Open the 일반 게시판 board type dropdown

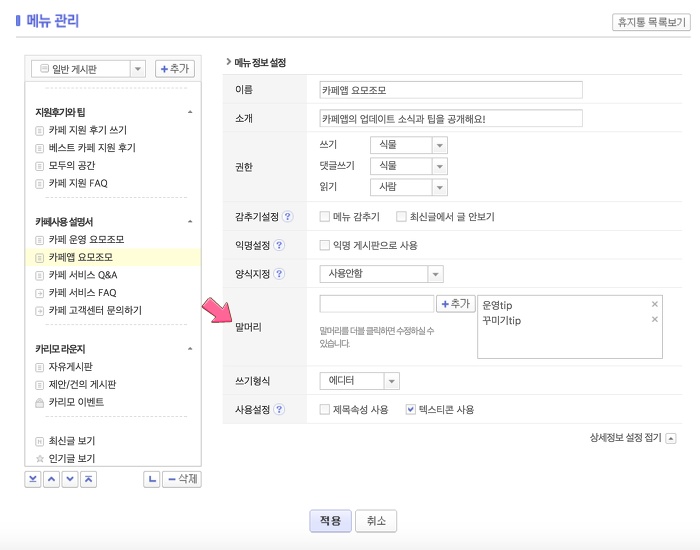[88, 69]
